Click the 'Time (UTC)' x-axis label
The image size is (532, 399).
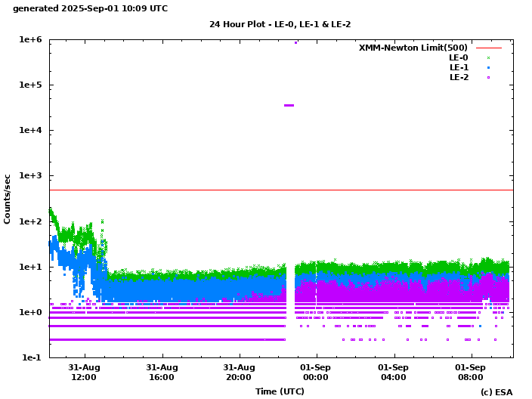tap(280, 391)
